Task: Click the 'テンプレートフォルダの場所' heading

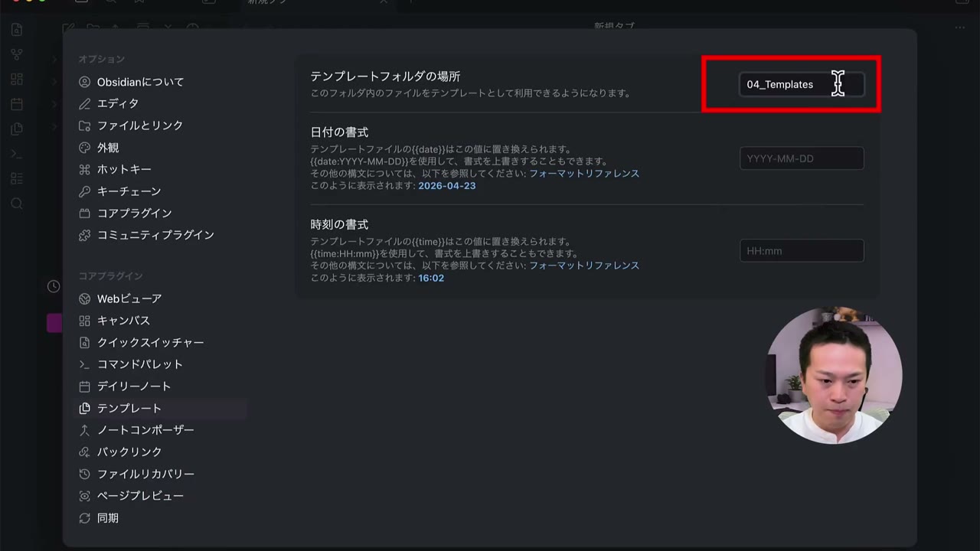Action: click(x=385, y=77)
